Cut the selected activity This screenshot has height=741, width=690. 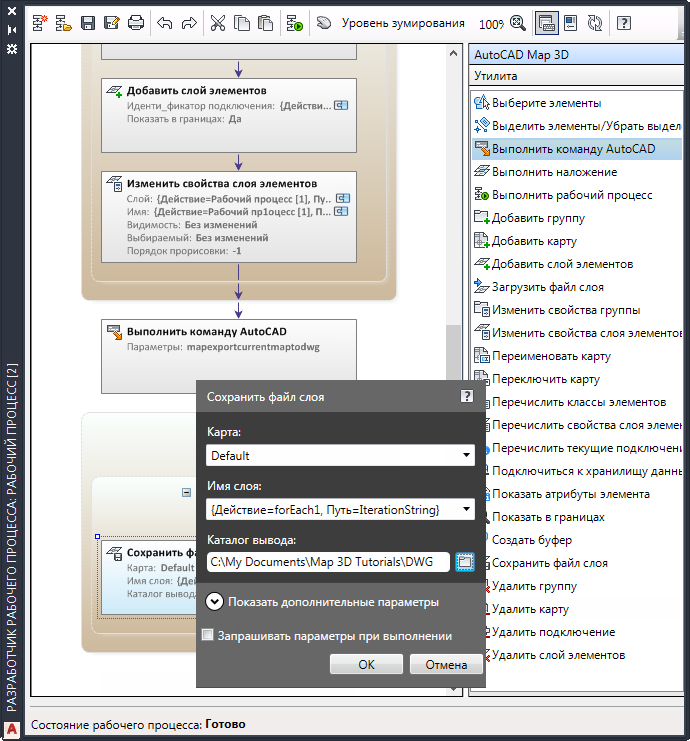pos(218,23)
